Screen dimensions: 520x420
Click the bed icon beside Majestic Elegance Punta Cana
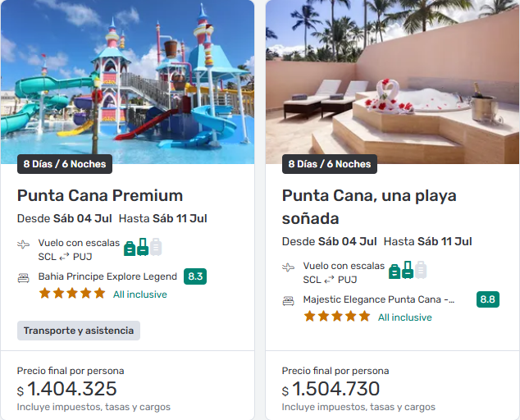tap(288, 300)
